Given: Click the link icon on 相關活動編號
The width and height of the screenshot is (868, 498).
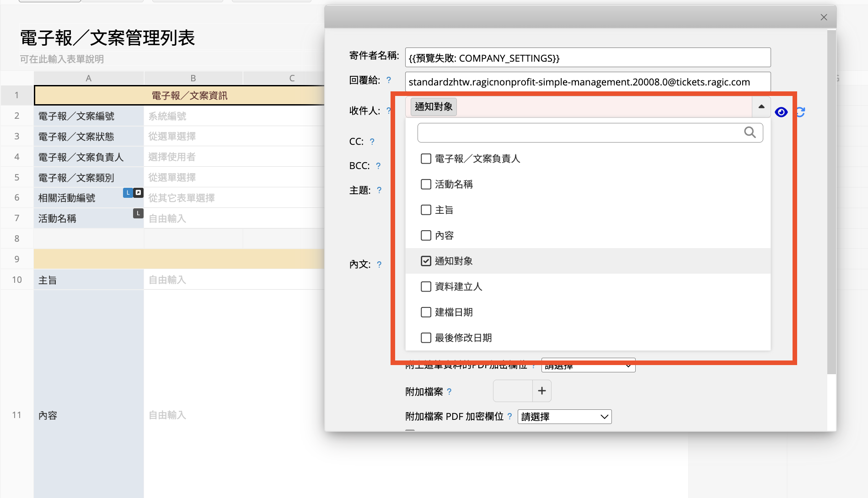Looking at the screenshot, I should (138, 193).
